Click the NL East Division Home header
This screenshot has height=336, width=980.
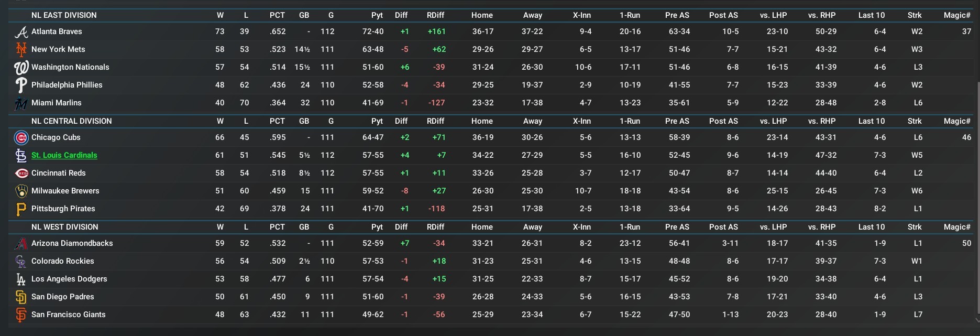(x=482, y=15)
